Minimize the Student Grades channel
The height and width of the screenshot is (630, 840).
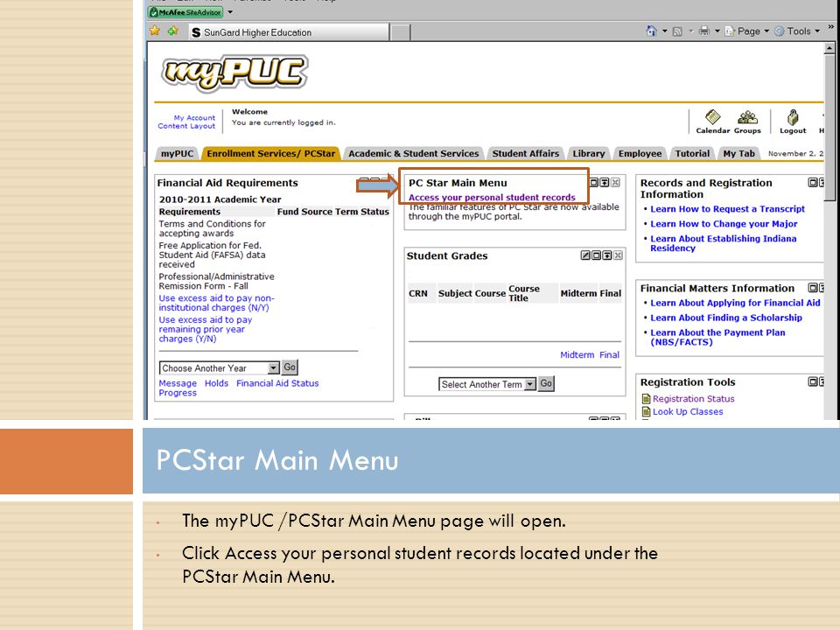(607, 255)
